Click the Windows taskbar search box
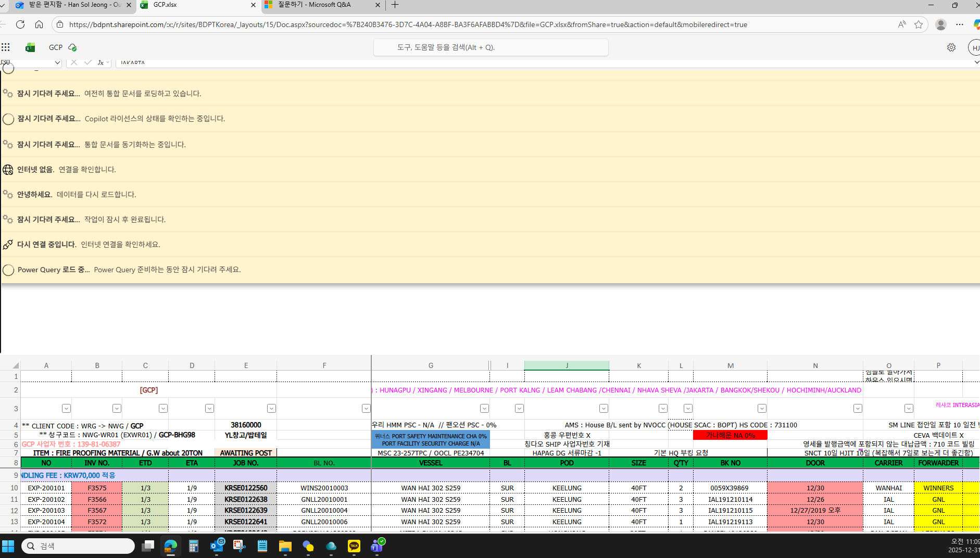Screen dimensions: 980x558 78,546
